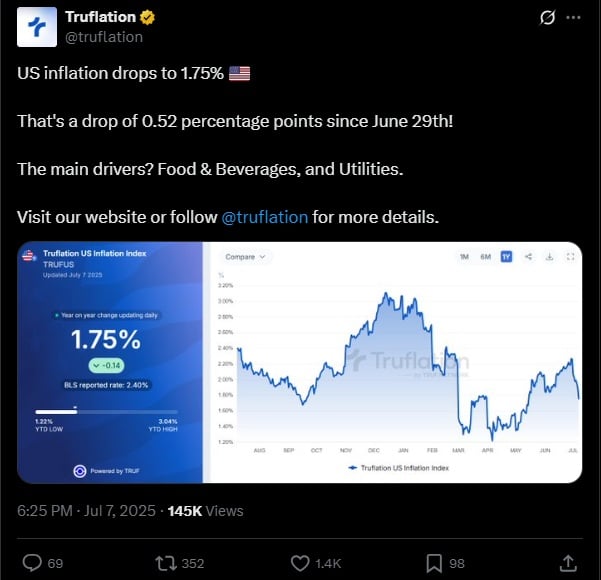Click the chart fullscreen icon
The width and height of the screenshot is (601, 580).
(570, 257)
